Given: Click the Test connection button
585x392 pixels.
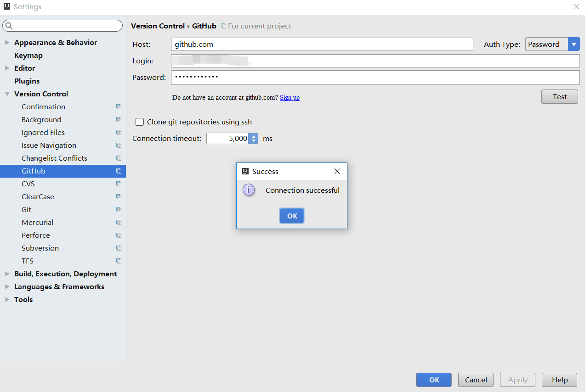Looking at the screenshot, I should (x=560, y=97).
